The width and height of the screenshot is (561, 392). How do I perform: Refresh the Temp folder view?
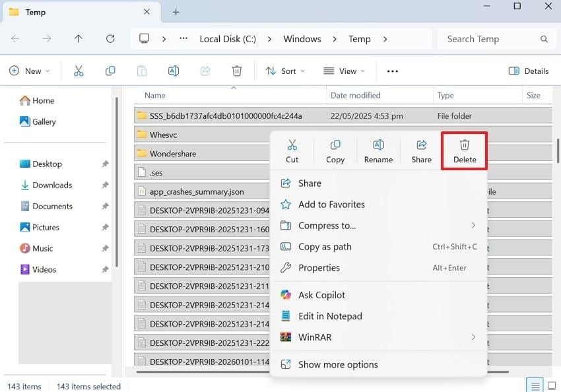110,39
